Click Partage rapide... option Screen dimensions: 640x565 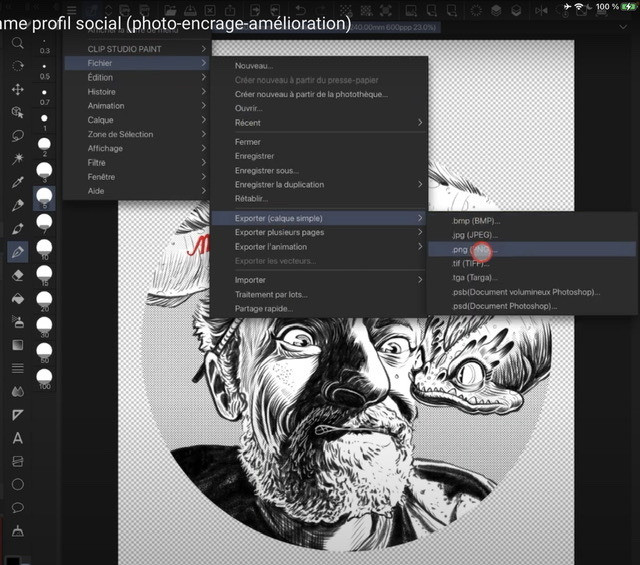click(264, 308)
